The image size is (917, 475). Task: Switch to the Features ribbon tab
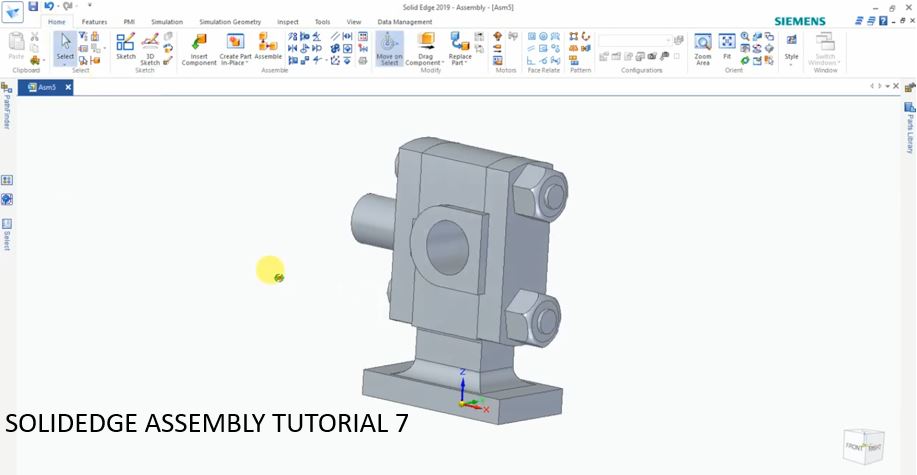click(94, 22)
